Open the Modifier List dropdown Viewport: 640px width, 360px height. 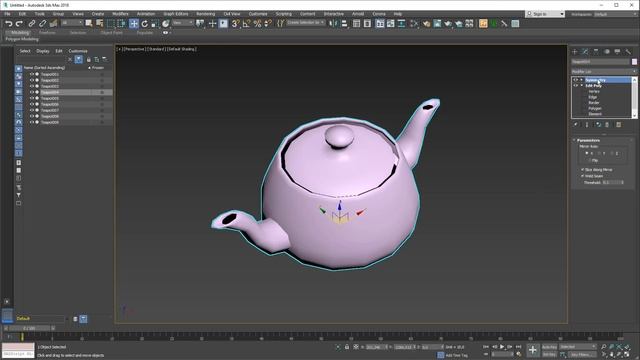[x=604, y=72]
